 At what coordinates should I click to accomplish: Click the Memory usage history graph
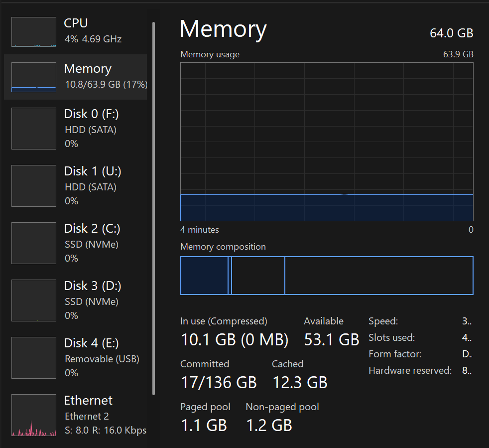click(x=326, y=142)
